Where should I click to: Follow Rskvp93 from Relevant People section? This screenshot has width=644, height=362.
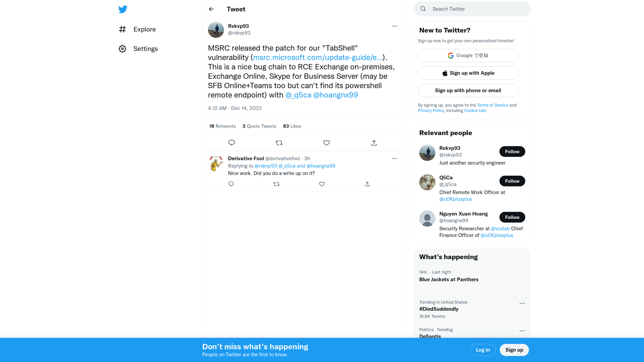[x=512, y=152]
